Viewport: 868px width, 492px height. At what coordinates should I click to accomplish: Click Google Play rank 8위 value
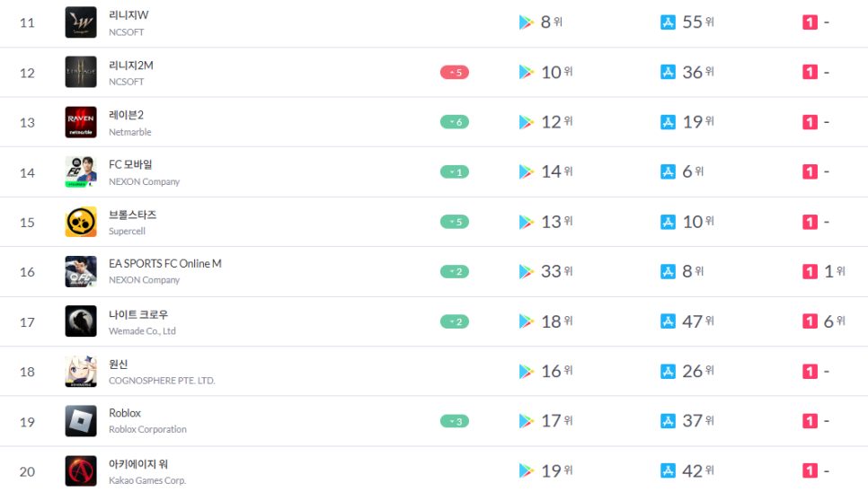tap(552, 22)
